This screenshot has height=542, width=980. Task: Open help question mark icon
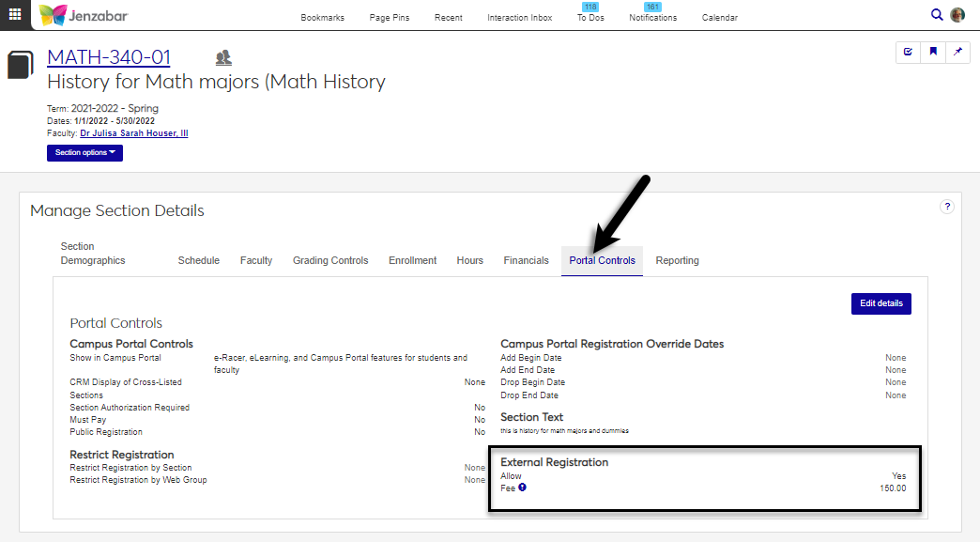point(947,207)
